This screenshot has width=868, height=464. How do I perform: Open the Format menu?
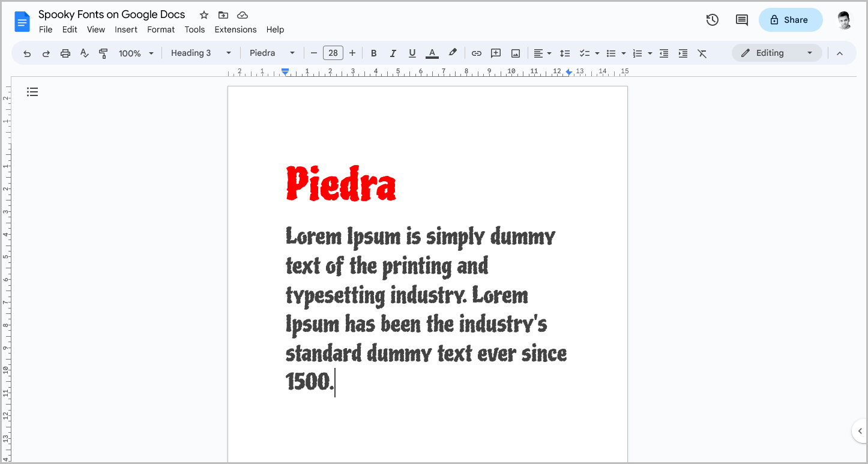click(161, 29)
